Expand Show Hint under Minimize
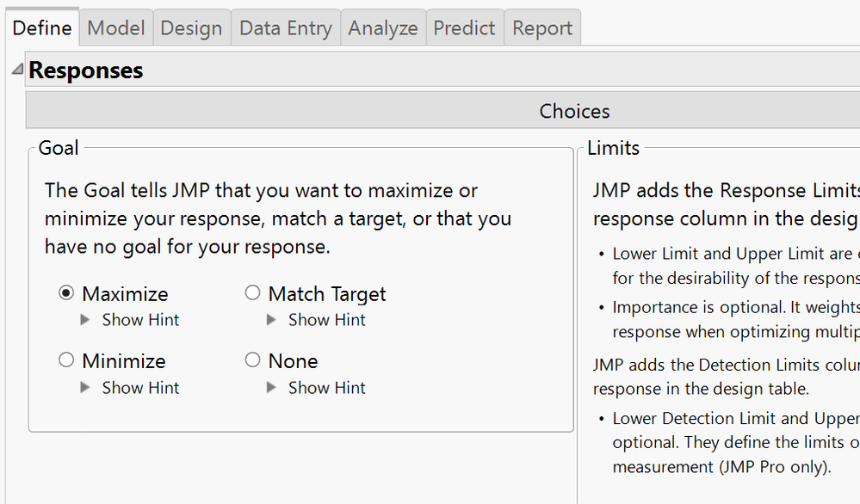The image size is (860, 504). 139,387
